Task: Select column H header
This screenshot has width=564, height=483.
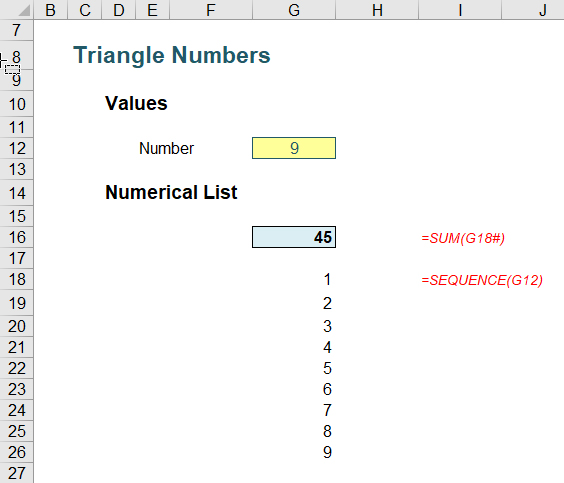Action: tap(377, 10)
